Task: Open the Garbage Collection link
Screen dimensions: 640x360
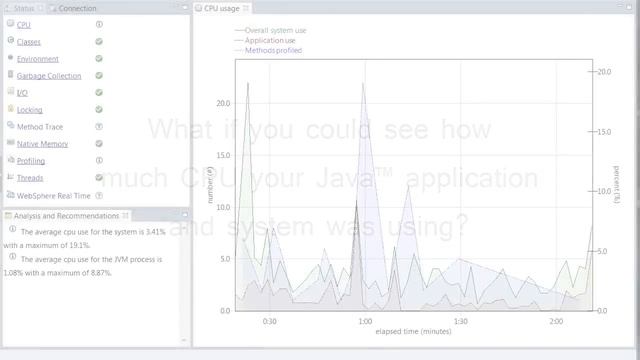Action: click(49, 76)
